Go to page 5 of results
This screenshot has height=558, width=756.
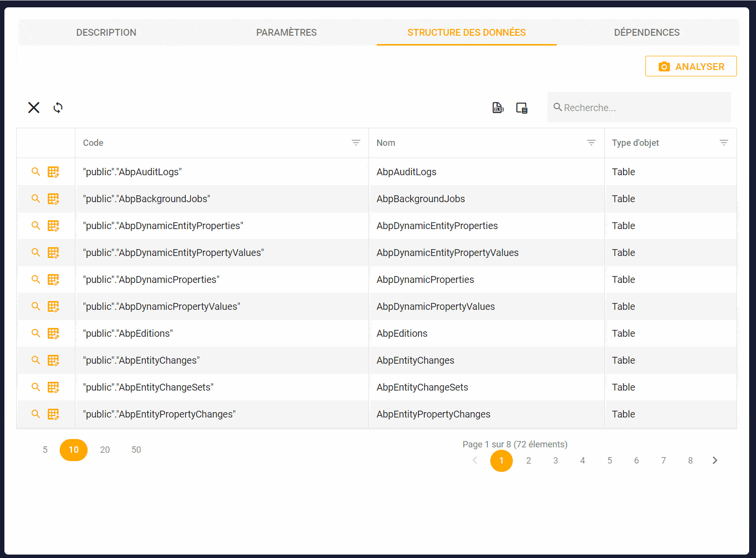pyautogui.click(x=610, y=461)
